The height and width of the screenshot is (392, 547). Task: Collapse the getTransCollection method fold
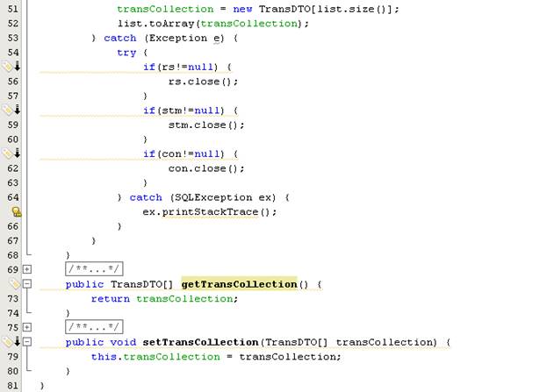tap(27, 283)
